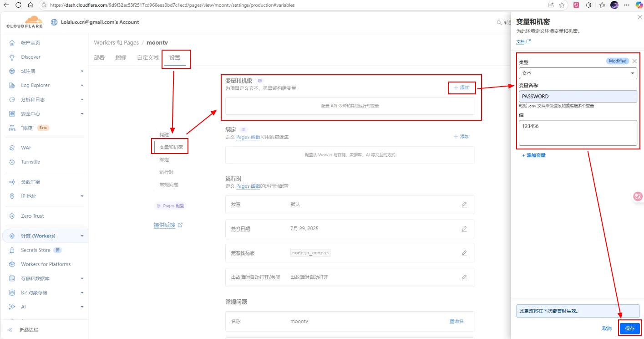Close the 变量和机密 side panel
Image resolution: width=644 pixels, height=339 pixels.
pyautogui.click(x=640, y=17)
